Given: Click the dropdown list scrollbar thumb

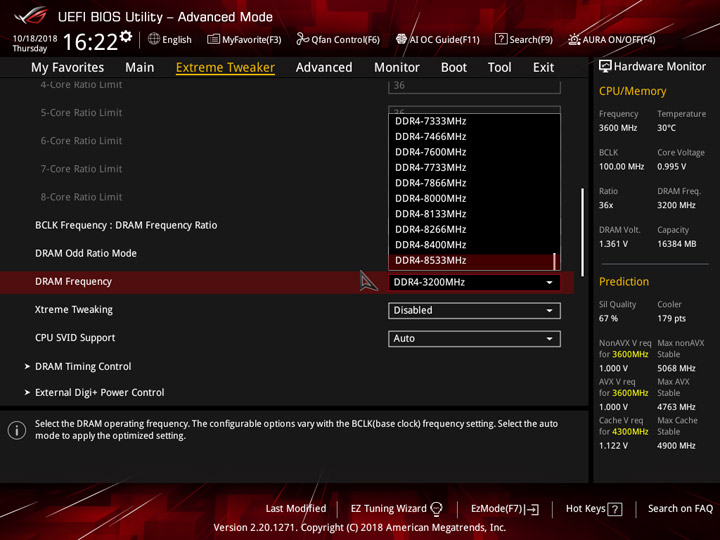Looking at the screenshot, I should (555, 261).
